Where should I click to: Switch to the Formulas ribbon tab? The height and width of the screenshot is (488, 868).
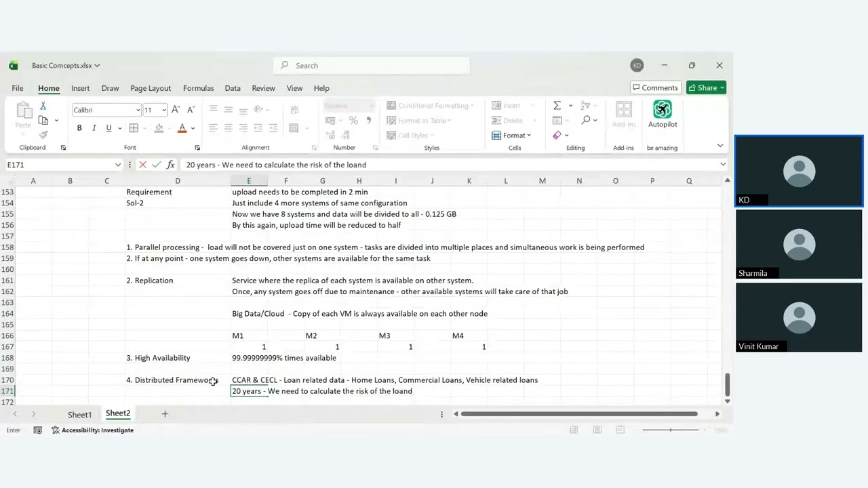click(x=198, y=88)
